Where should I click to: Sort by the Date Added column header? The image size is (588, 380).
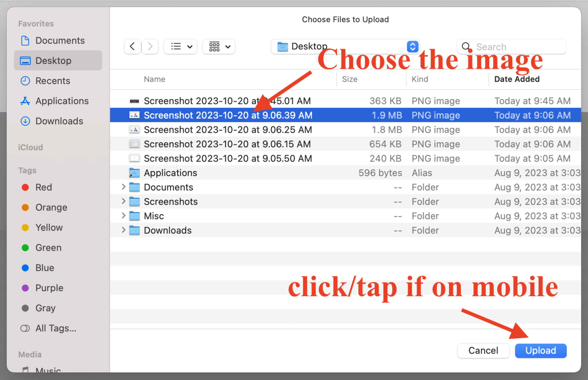click(x=517, y=79)
